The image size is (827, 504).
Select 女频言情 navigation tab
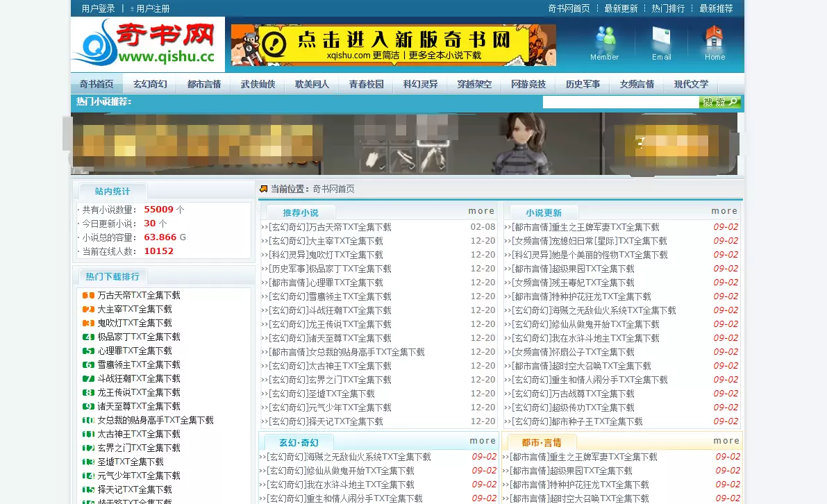pyautogui.click(x=637, y=84)
